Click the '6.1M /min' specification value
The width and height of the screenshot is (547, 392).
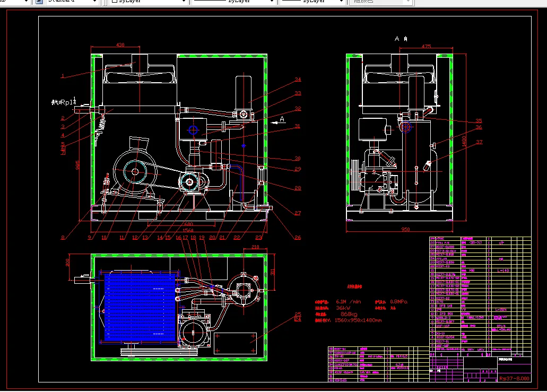click(x=348, y=302)
